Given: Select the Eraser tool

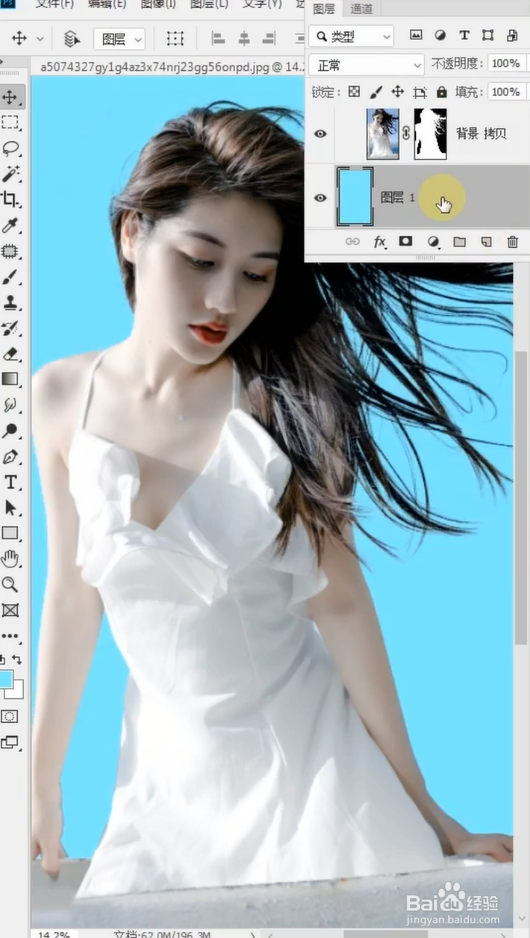Looking at the screenshot, I should click(x=10, y=354).
